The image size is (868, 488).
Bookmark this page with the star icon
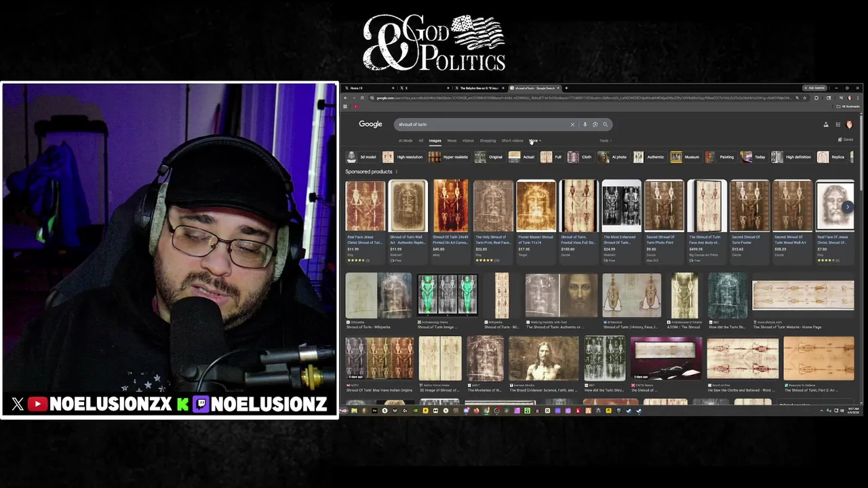tap(805, 98)
